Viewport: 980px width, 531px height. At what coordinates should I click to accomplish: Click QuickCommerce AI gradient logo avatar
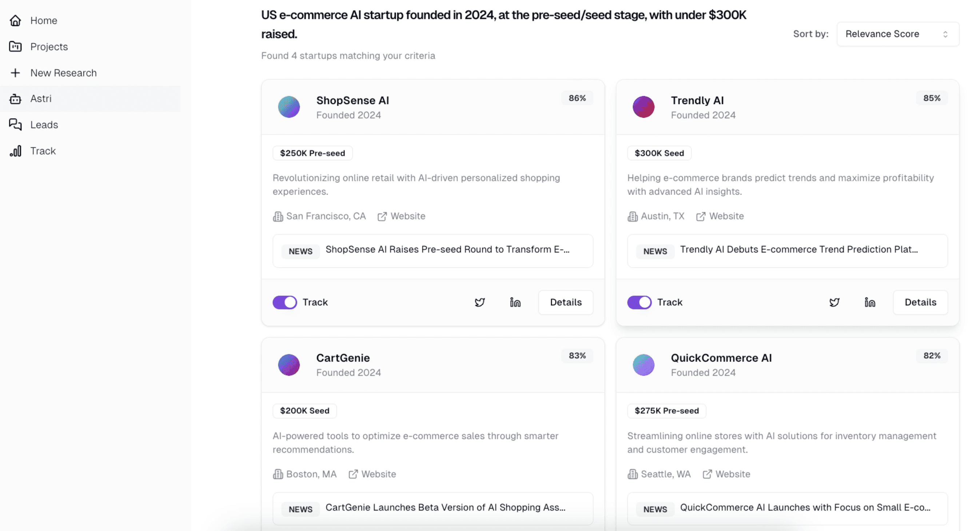(643, 365)
